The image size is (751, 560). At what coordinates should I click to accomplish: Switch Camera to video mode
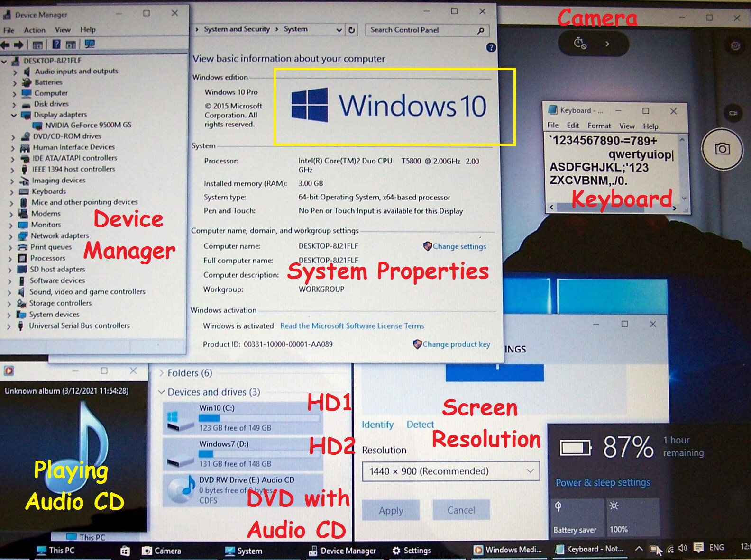point(733,113)
